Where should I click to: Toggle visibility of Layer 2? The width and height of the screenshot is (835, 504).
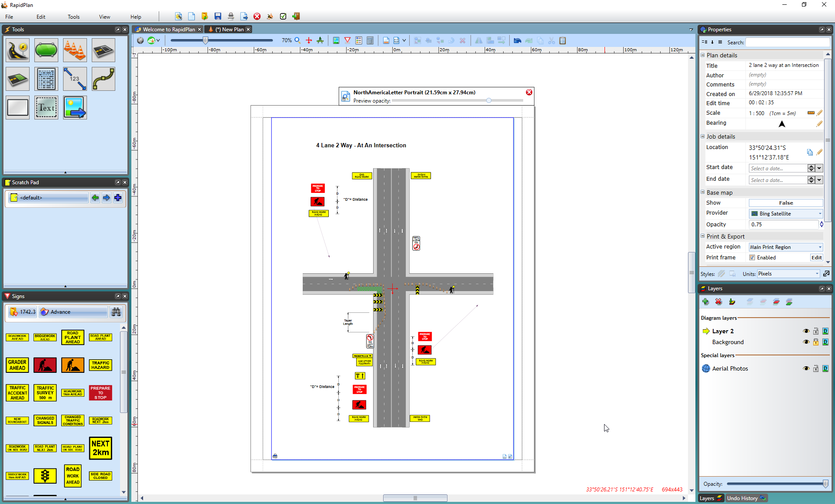[806, 331]
